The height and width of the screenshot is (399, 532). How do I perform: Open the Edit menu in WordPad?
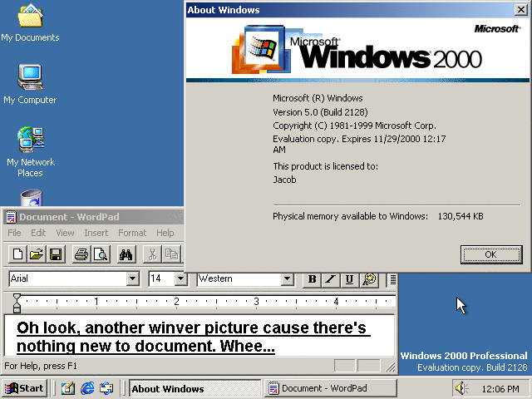tap(38, 233)
